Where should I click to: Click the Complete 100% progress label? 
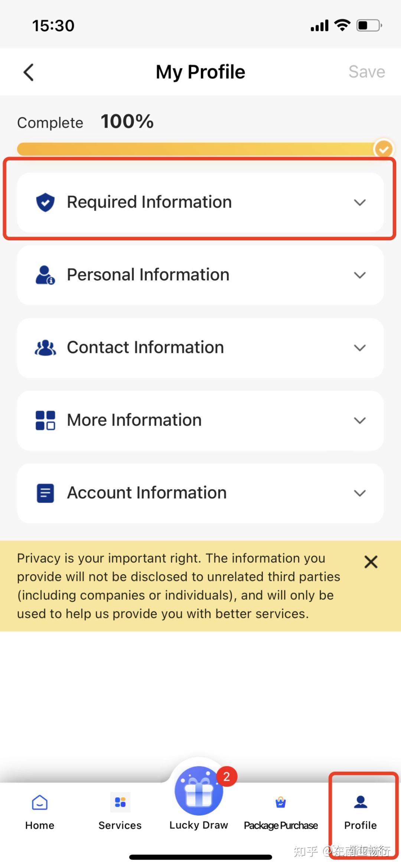[x=85, y=122]
